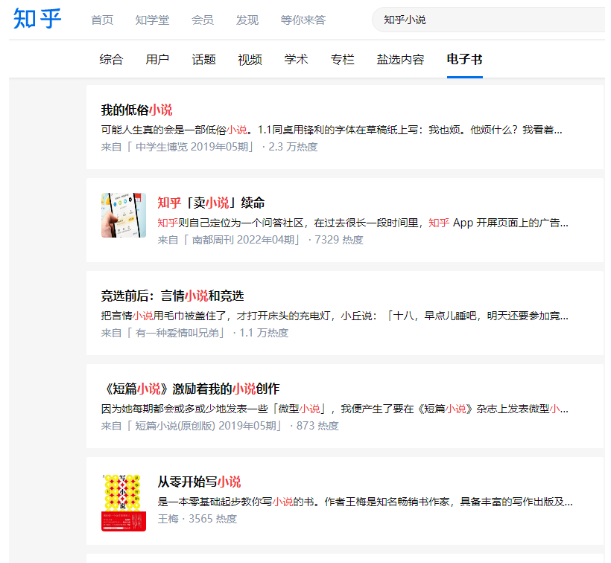Viewport: 611px width, 563px height.
Task: Open the 会员 page
Action: (x=202, y=20)
